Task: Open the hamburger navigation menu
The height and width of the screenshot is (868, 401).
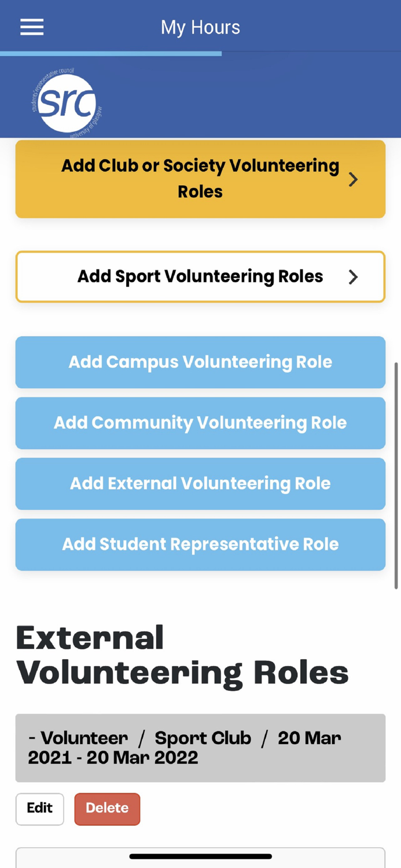Action: tap(32, 27)
